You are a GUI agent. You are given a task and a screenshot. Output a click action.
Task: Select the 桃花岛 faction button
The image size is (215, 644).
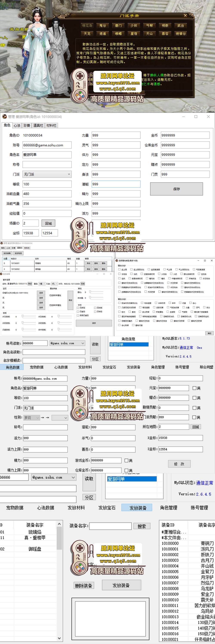pyautogui.click(x=87, y=26)
